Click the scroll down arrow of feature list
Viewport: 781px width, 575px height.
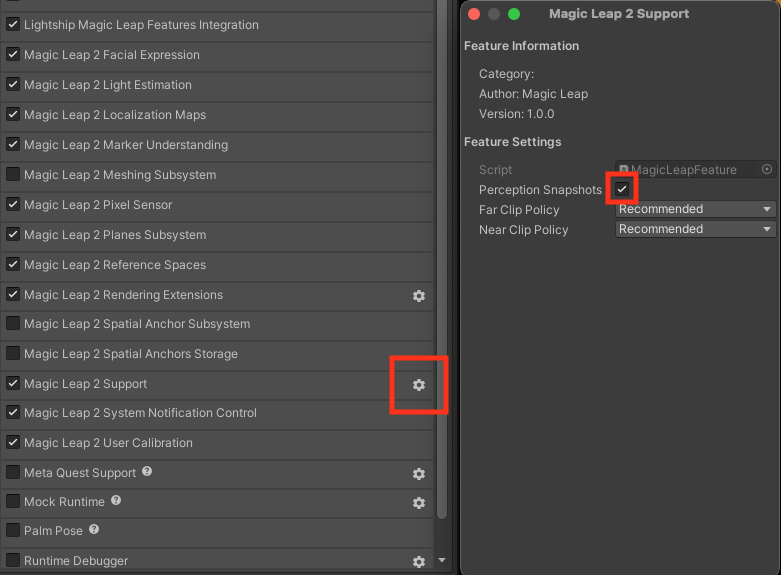(x=442, y=560)
